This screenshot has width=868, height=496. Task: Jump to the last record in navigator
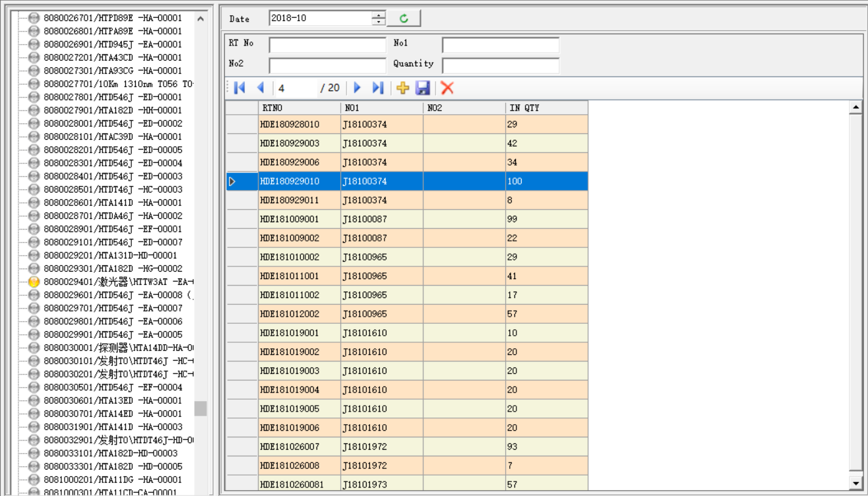coord(378,88)
